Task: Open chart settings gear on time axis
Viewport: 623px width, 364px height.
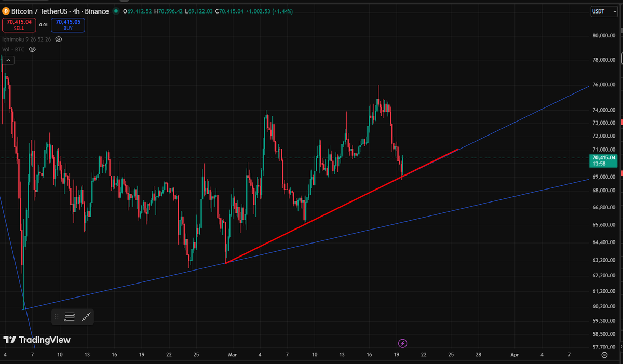Action: [604, 355]
